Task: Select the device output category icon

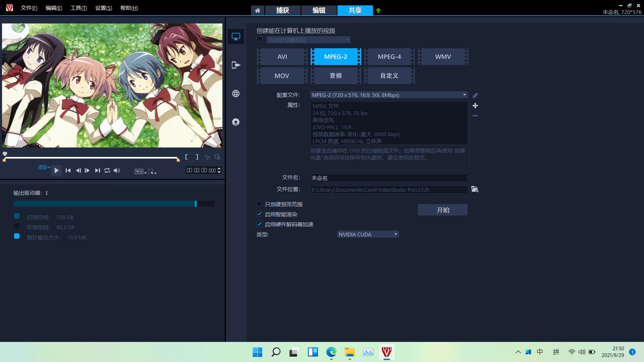Action: coord(236,65)
